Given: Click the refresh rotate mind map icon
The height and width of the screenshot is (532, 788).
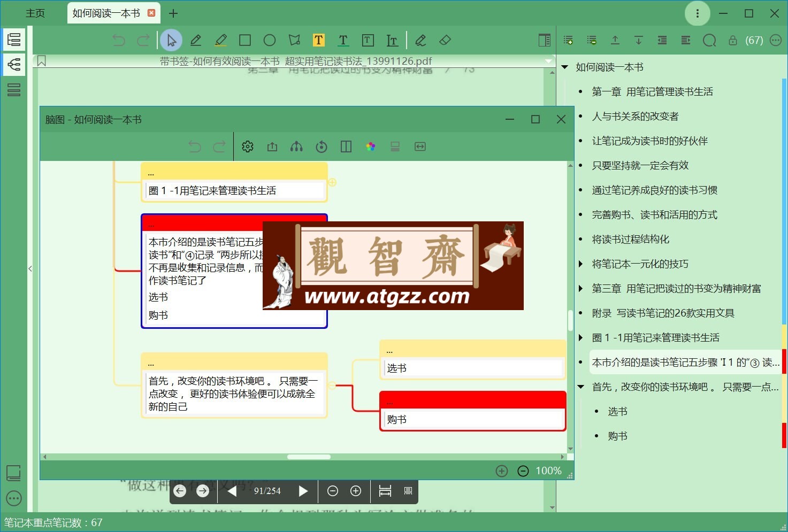Looking at the screenshot, I should click(x=322, y=147).
